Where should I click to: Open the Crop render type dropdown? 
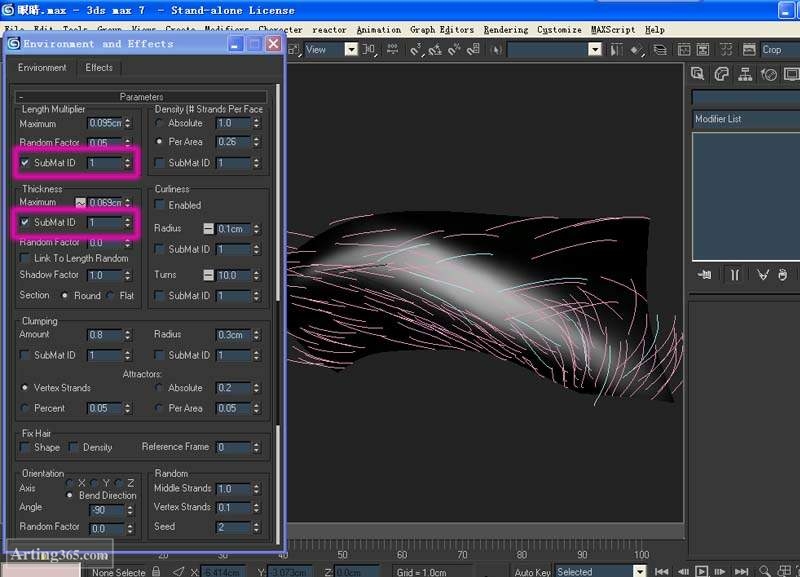(x=780, y=49)
